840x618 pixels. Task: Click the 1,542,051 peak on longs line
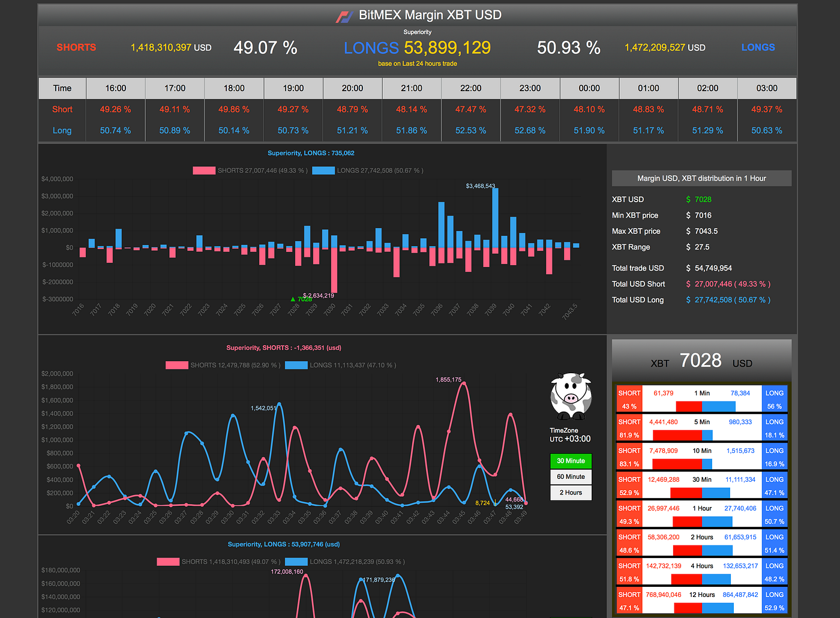click(x=279, y=404)
